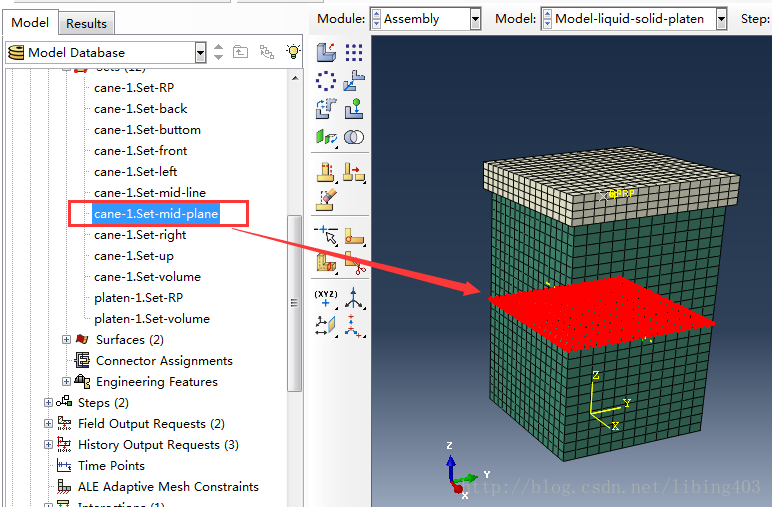Select cane-1.Set-back in the tree
This screenshot has height=507, width=772.
(x=140, y=109)
